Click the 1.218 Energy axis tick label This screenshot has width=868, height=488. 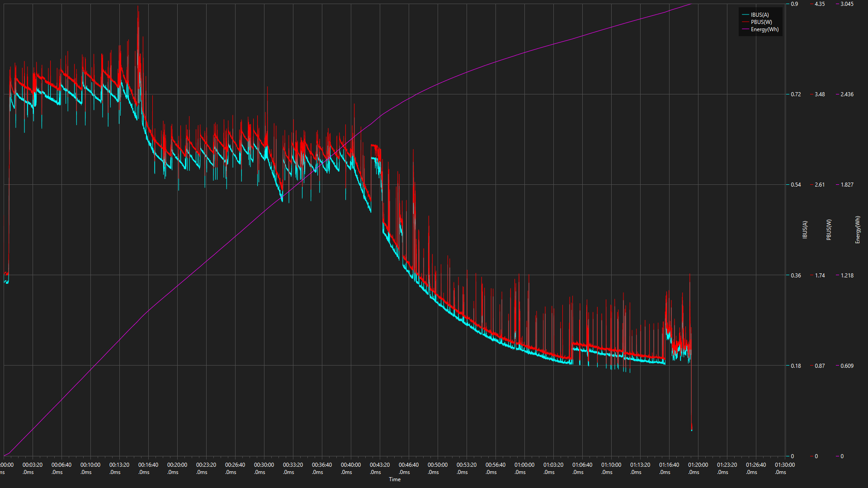coord(847,275)
